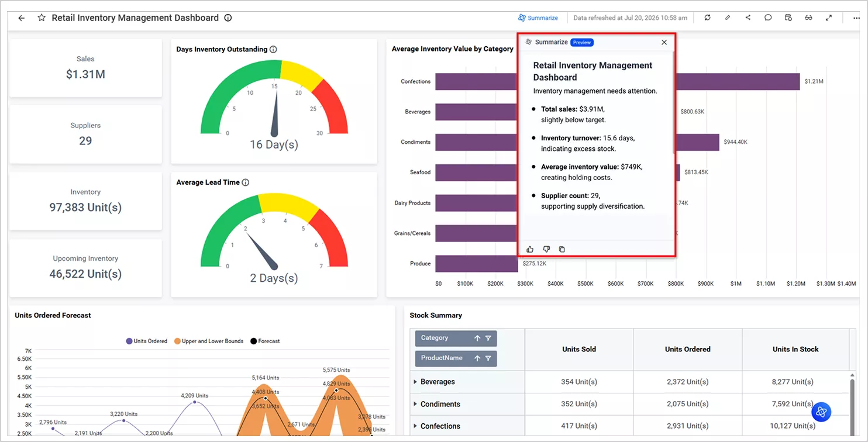Give thumbs down to the summary
Screen dimensions: 868x442
click(546, 249)
